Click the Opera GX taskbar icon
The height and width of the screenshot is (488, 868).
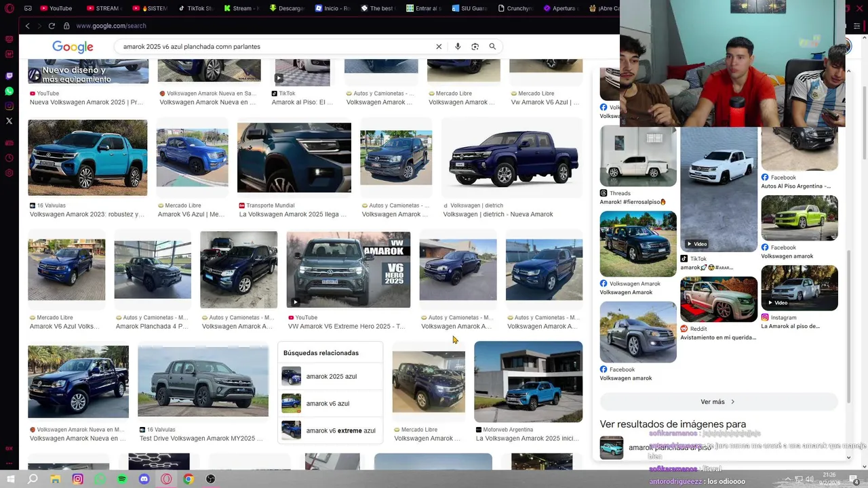(x=166, y=479)
